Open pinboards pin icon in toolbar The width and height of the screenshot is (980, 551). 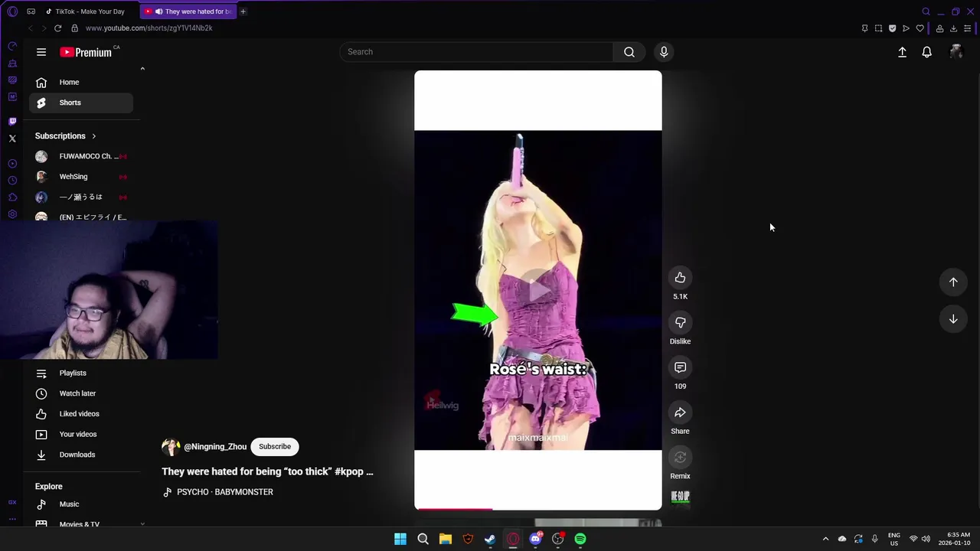click(864, 28)
